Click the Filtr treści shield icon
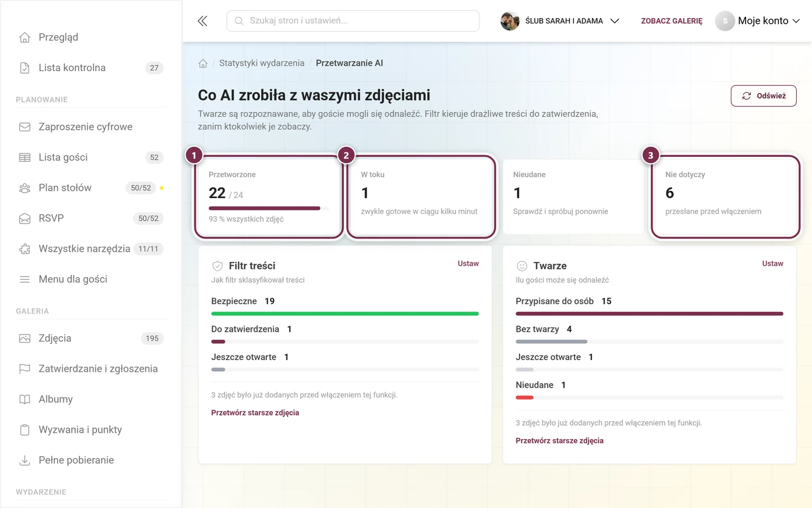 (218, 266)
